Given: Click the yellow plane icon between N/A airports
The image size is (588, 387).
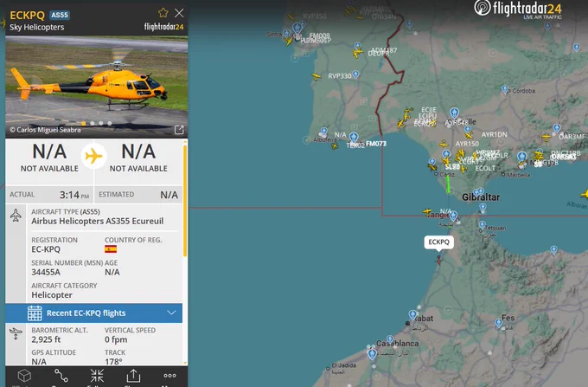Looking at the screenshot, I should click(93, 156).
